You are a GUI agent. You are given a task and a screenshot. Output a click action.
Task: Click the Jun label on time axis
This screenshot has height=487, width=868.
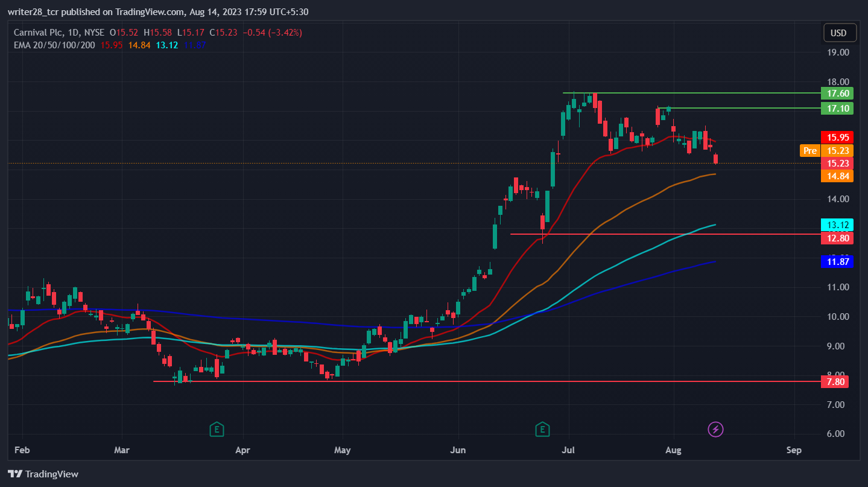point(458,450)
